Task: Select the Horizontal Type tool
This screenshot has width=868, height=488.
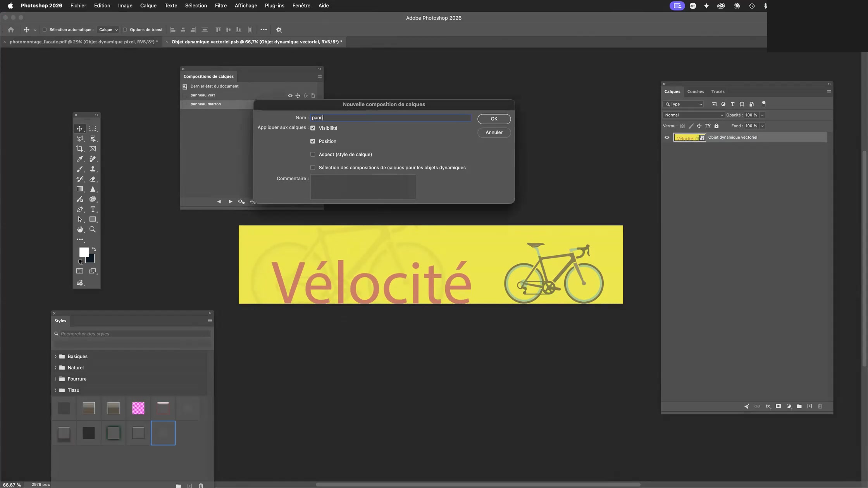Action: coord(93,209)
